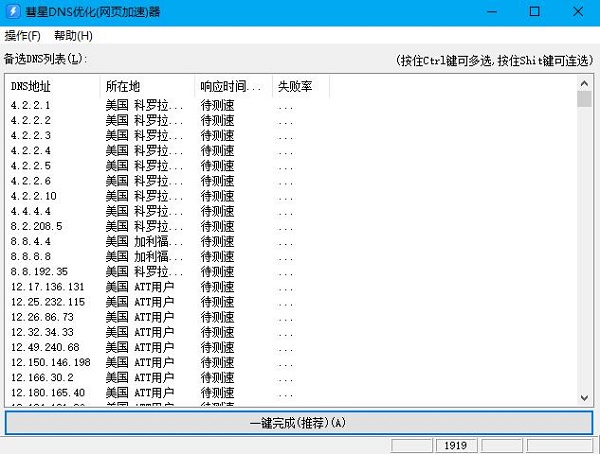Image resolution: width=600 pixels, height=454 pixels.
Task: Click the 一键完成(推荐) button
Action: tap(298, 423)
